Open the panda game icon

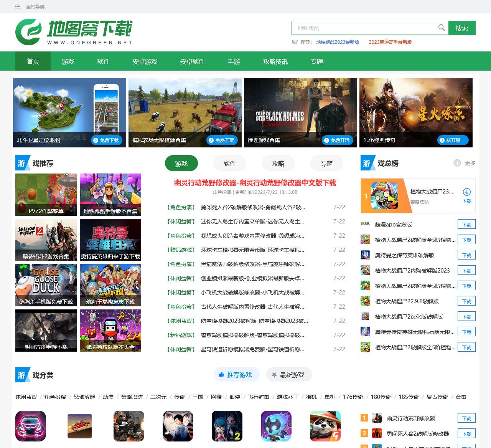[x=325, y=426]
